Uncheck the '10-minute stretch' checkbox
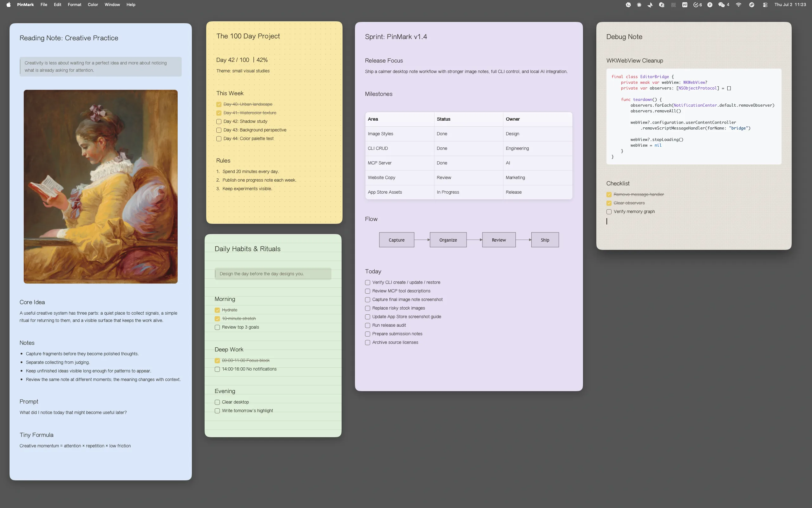The width and height of the screenshot is (812, 508). pos(217,318)
